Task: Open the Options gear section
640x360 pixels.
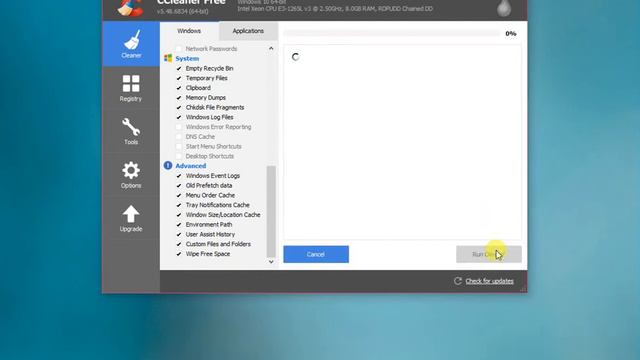Action: (x=131, y=175)
